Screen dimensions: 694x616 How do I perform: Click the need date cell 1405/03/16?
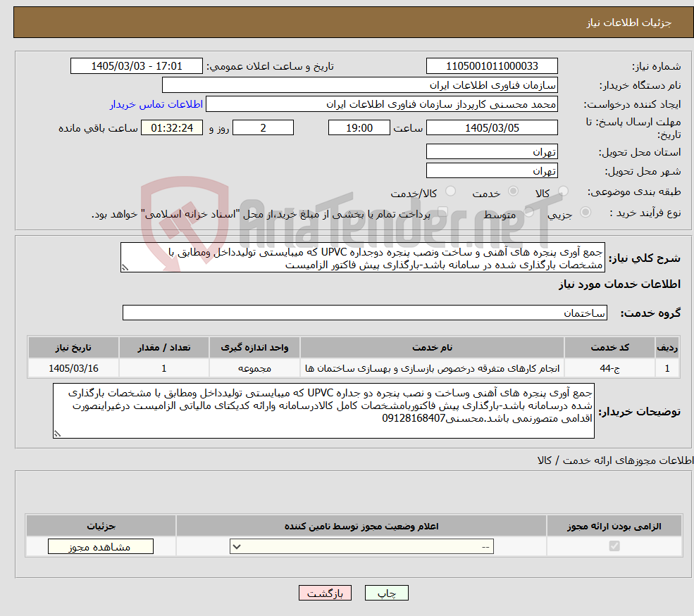tap(73, 368)
